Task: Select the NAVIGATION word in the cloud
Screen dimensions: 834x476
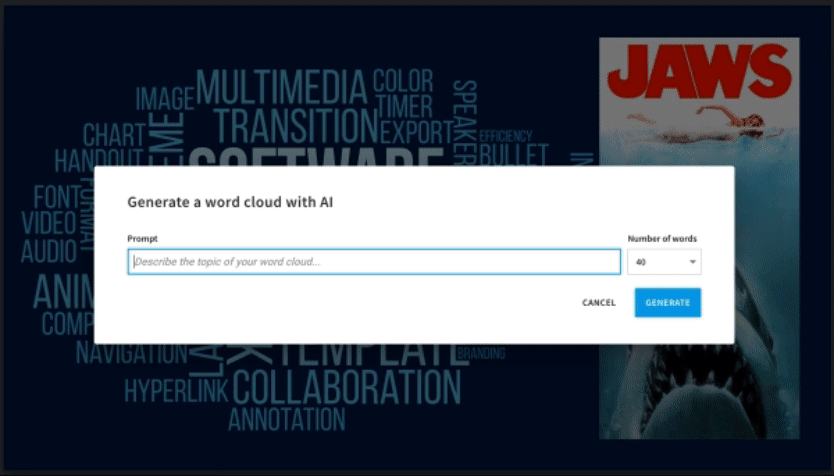Action: 132,353
